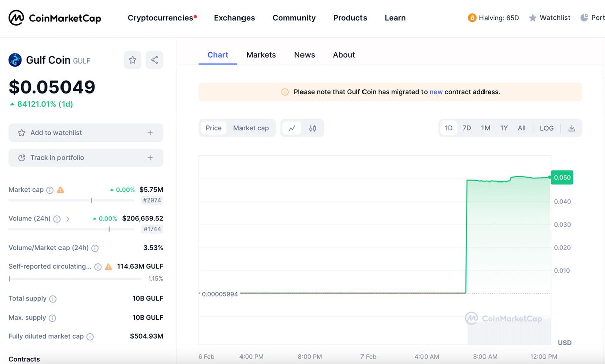Download the chart data
The image size is (605, 364).
click(x=572, y=128)
